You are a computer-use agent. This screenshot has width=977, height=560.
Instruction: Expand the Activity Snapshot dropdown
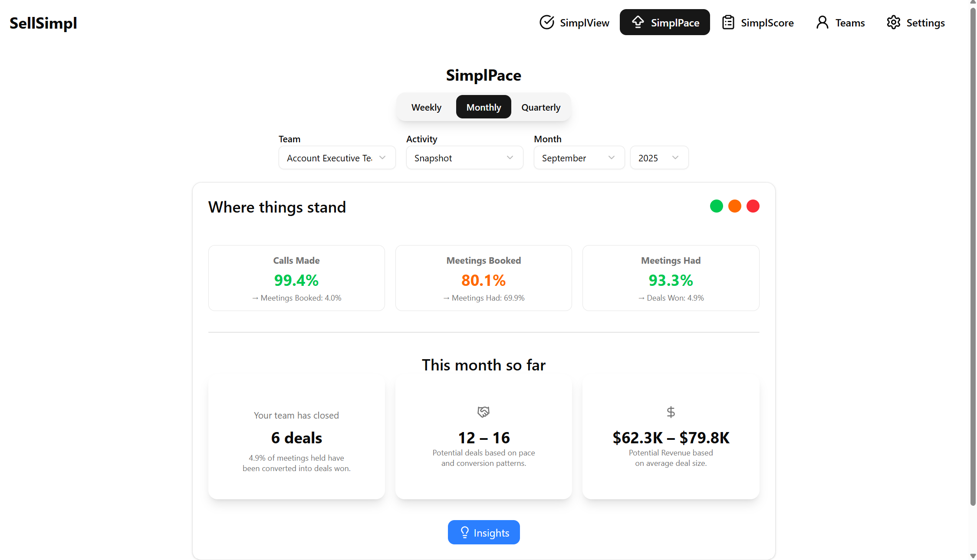tap(464, 157)
